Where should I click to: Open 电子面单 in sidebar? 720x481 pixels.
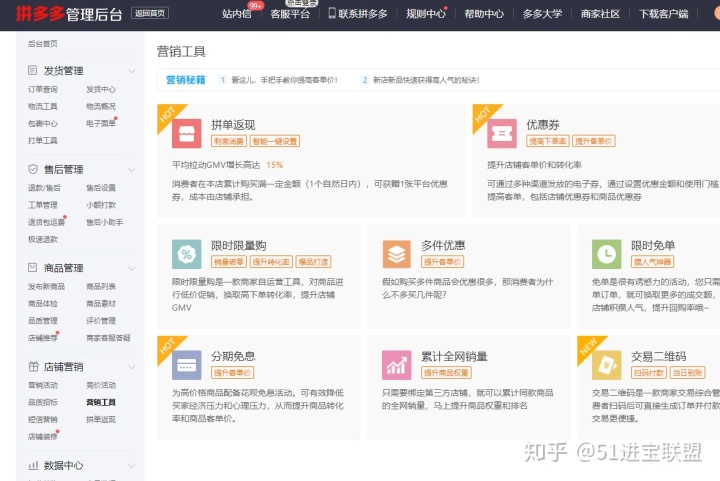(101, 123)
